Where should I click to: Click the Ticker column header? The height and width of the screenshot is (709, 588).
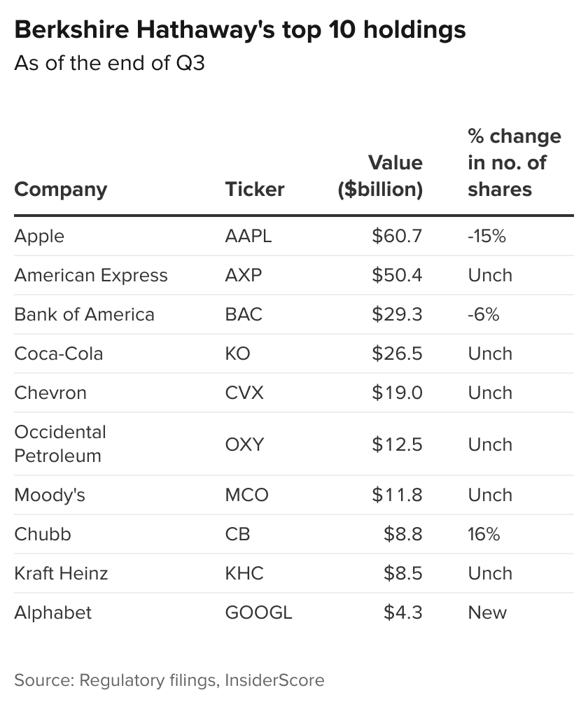(x=255, y=190)
